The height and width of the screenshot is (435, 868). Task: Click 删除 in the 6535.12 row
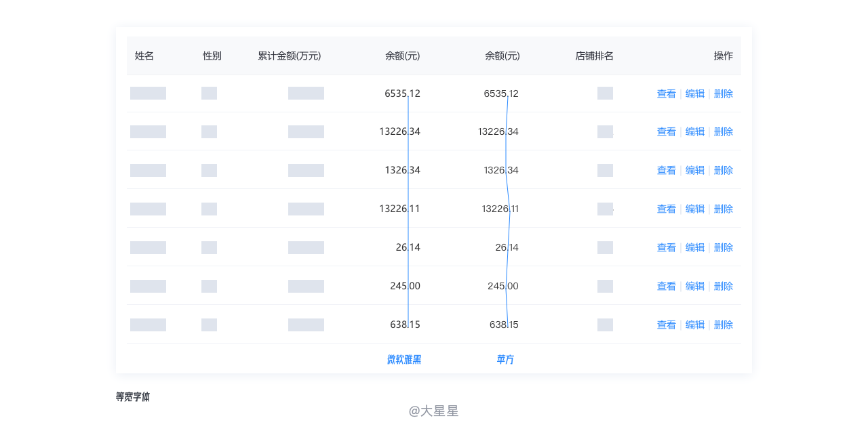pyautogui.click(x=724, y=94)
